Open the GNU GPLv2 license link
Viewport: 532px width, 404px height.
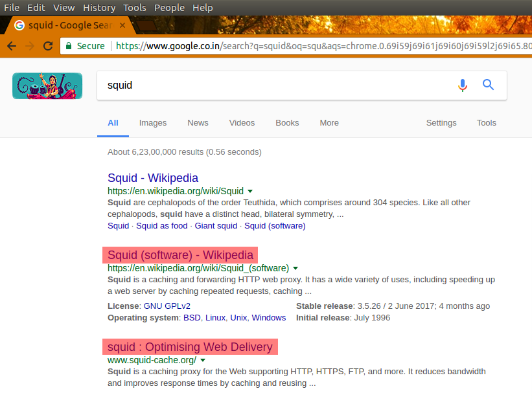click(x=167, y=306)
